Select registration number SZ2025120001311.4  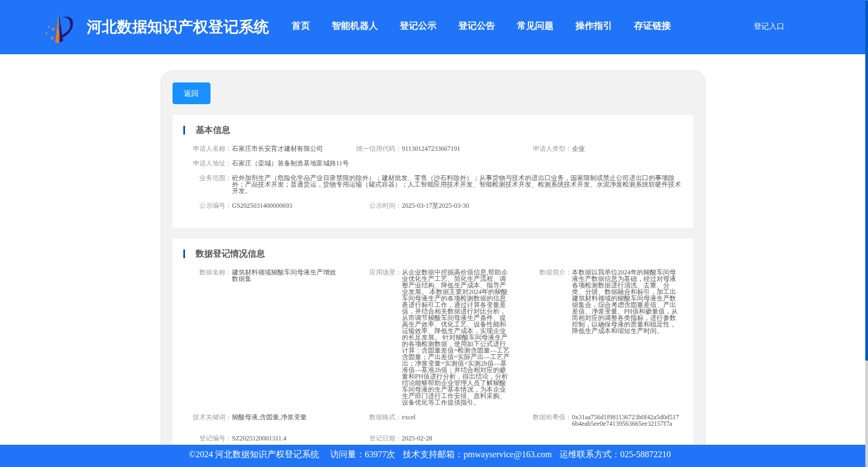point(259,438)
